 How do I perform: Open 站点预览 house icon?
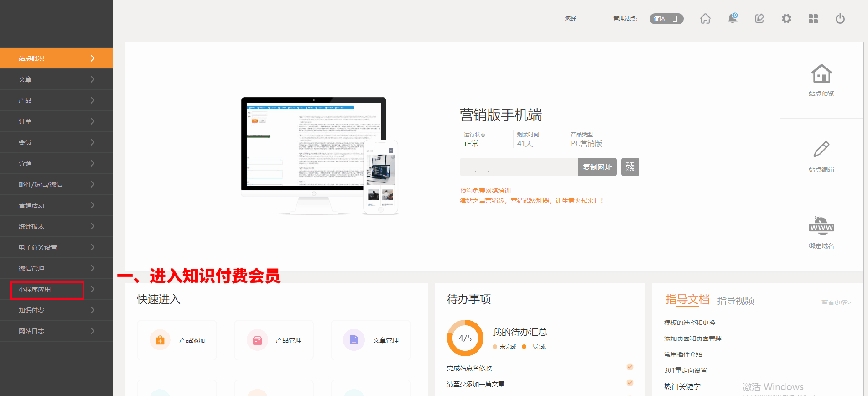[x=821, y=74]
